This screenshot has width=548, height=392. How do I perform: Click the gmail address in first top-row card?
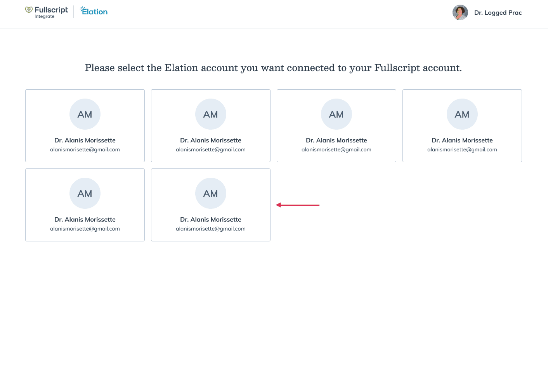click(x=85, y=149)
